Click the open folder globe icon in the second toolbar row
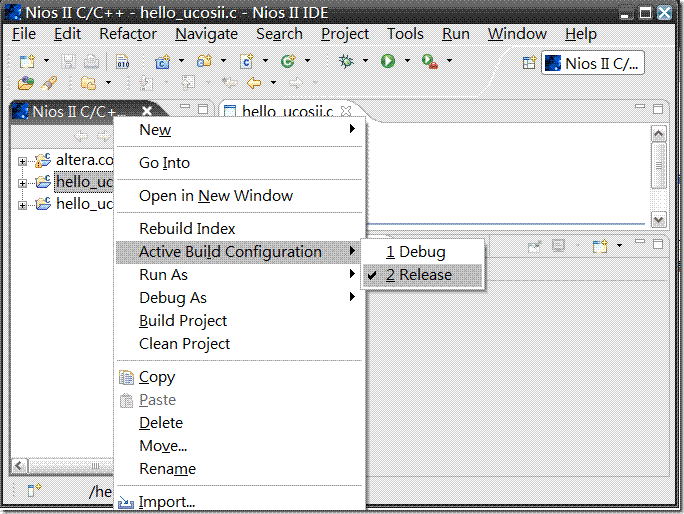Viewport: 684px width, 514px height. (x=26, y=83)
